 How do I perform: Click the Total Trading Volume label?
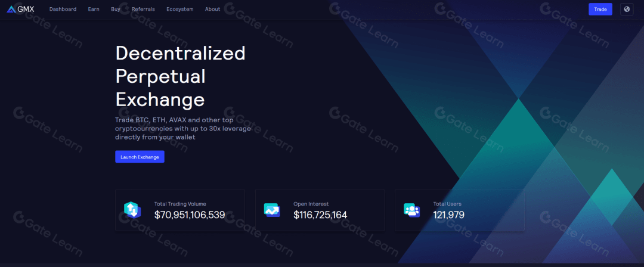point(180,204)
